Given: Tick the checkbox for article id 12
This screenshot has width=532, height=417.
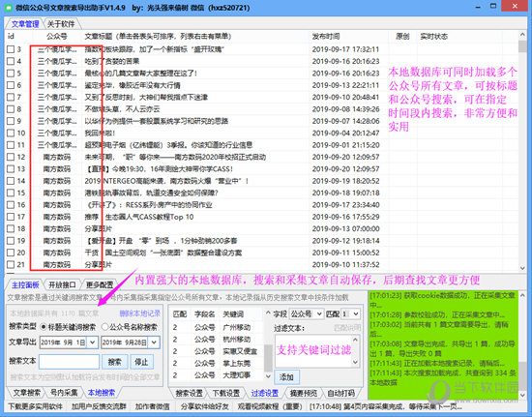Looking at the screenshot, I should [x=11, y=157].
